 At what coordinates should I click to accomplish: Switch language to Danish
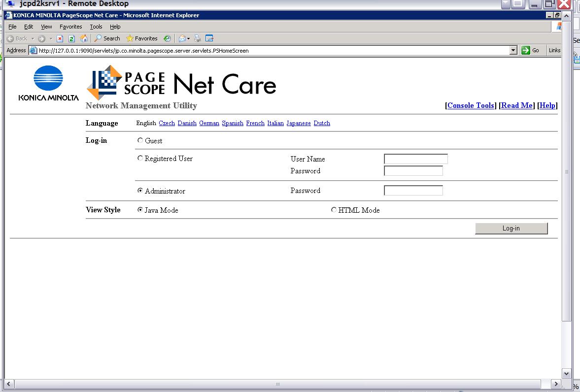coord(187,123)
